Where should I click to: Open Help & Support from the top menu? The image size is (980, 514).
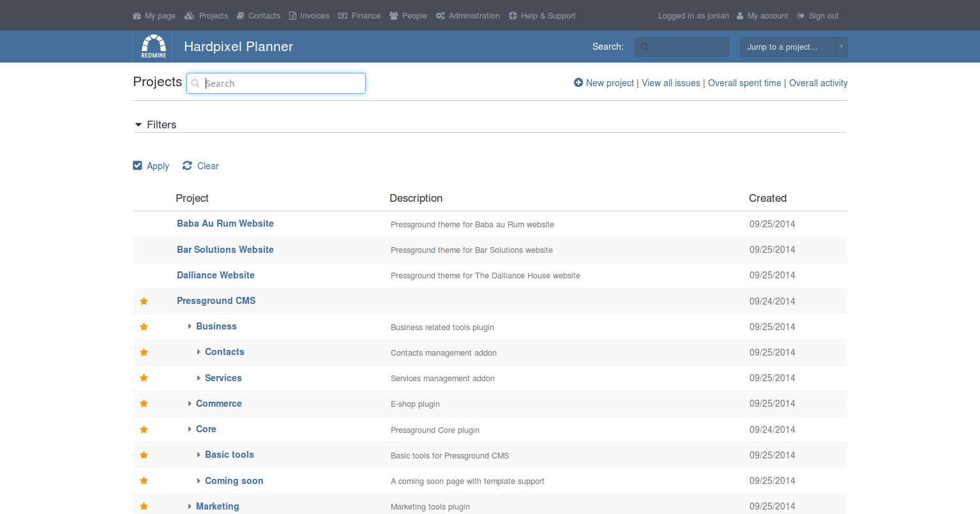(548, 16)
